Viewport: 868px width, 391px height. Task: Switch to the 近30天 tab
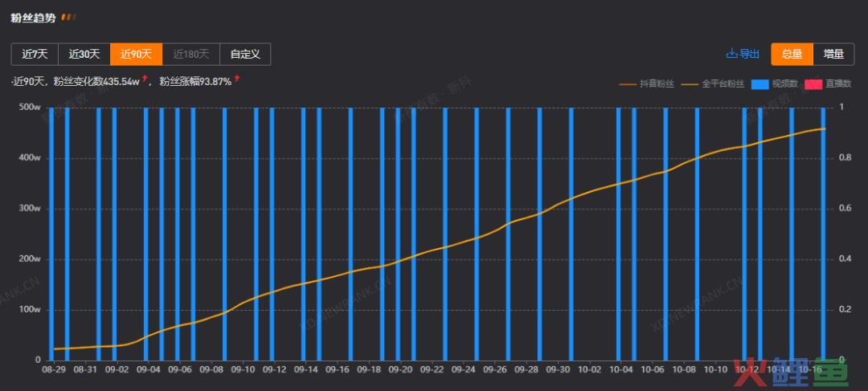[x=84, y=55]
